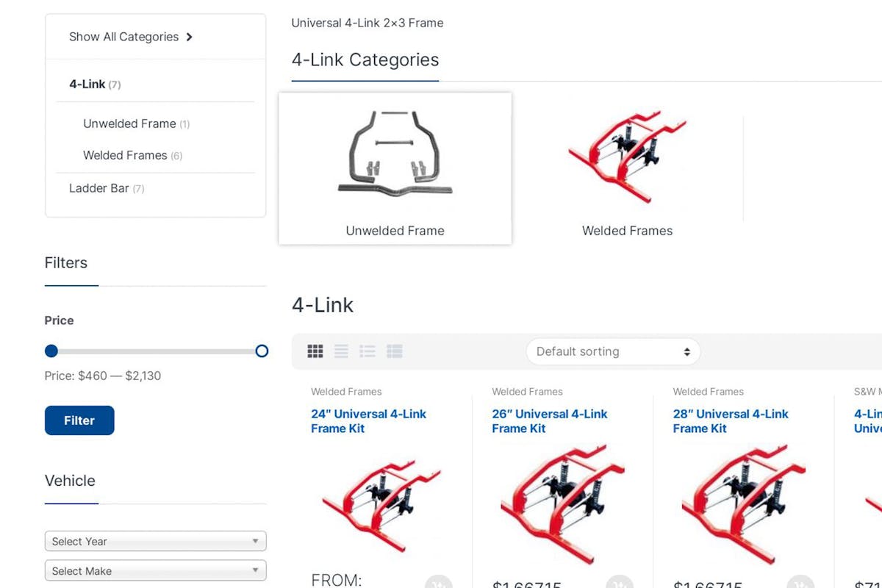Screen dimensions: 882x588
Task: Add 28" Universal 4-Link kit to cart
Action: click(x=800, y=584)
